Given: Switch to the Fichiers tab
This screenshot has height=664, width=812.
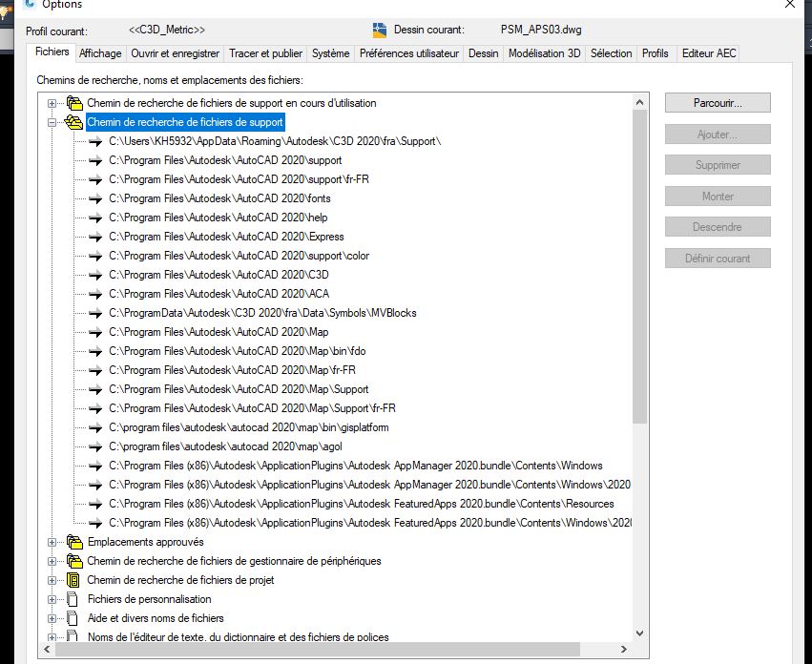Looking at the screenshot, I should [52, 52].
